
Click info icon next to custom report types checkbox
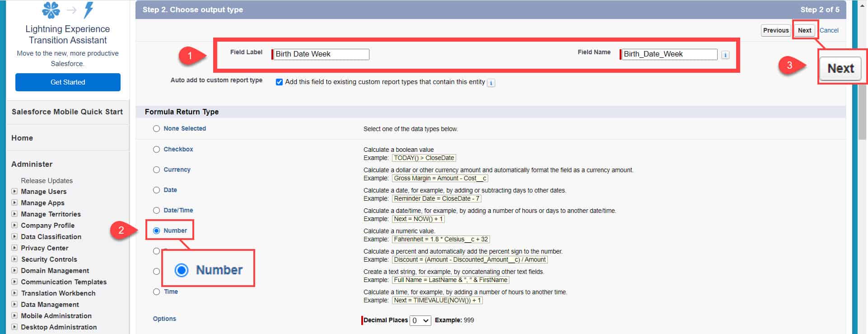click(491, 83)
